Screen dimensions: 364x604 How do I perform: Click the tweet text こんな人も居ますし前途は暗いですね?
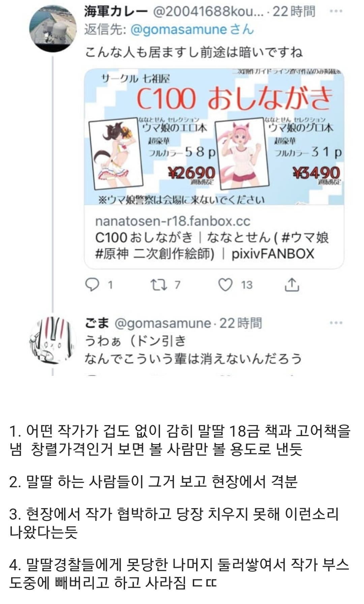[194, 52]
